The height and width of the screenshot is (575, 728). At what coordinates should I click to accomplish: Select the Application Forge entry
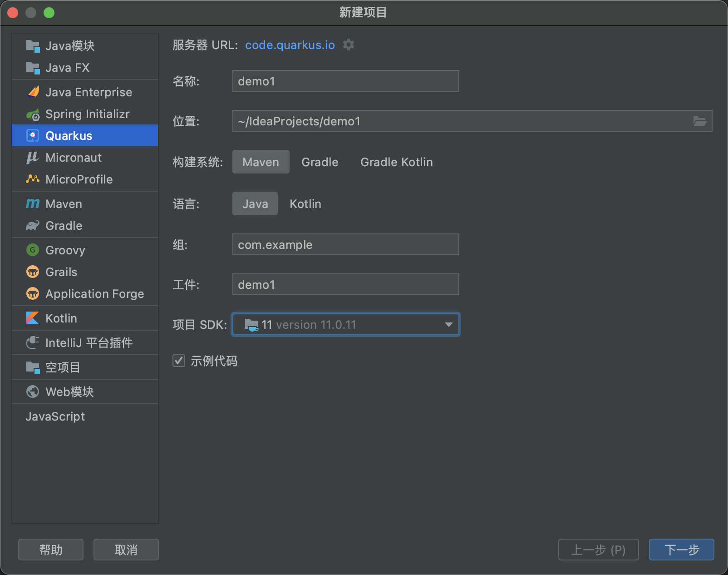point(94,293)
